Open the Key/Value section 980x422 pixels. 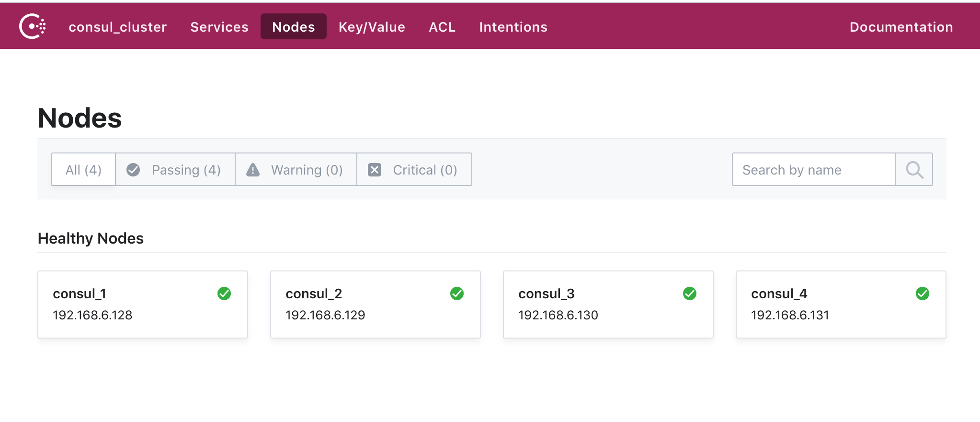coord(372,26)
